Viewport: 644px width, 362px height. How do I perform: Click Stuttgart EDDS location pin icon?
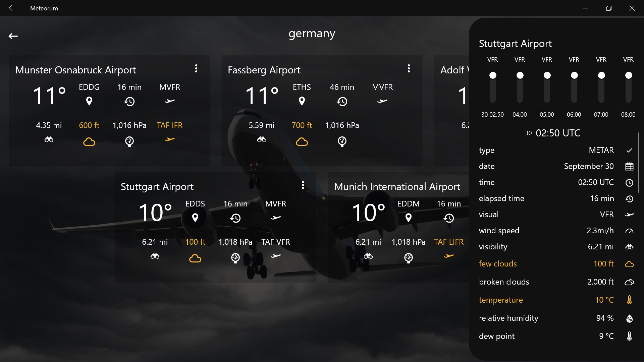click(x=195, y=218)
